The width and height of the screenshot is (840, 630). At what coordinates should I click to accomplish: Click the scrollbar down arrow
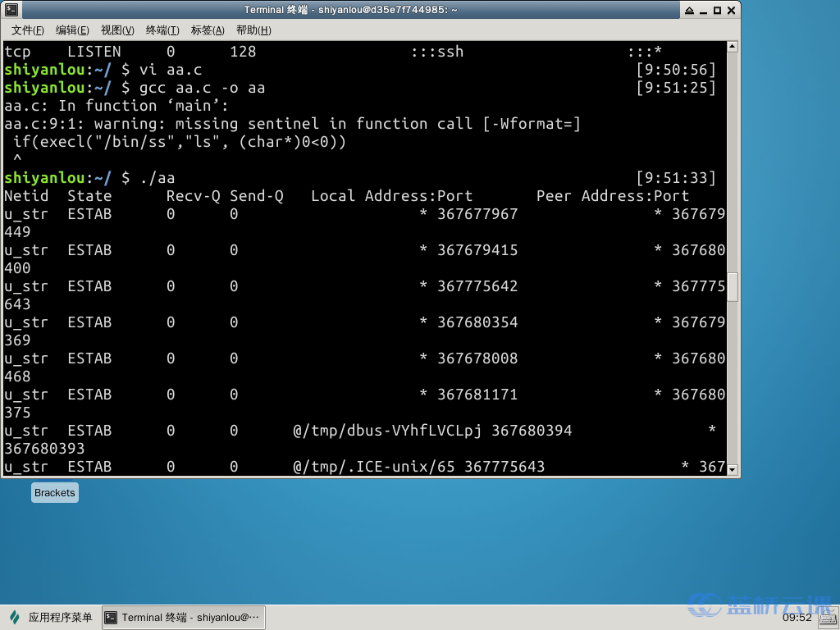point(733,470)
